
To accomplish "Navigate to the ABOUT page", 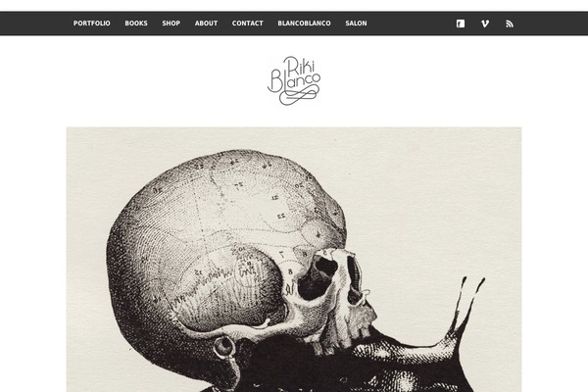I will 206,24.
